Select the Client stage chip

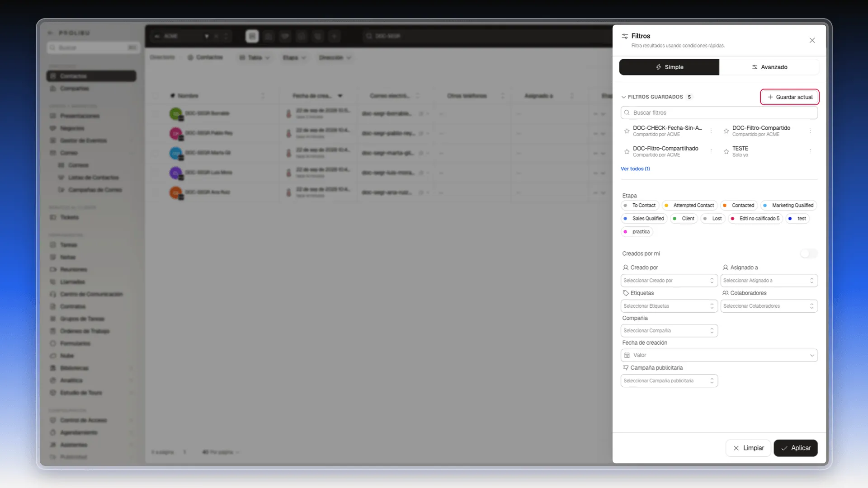pos(684,219)
